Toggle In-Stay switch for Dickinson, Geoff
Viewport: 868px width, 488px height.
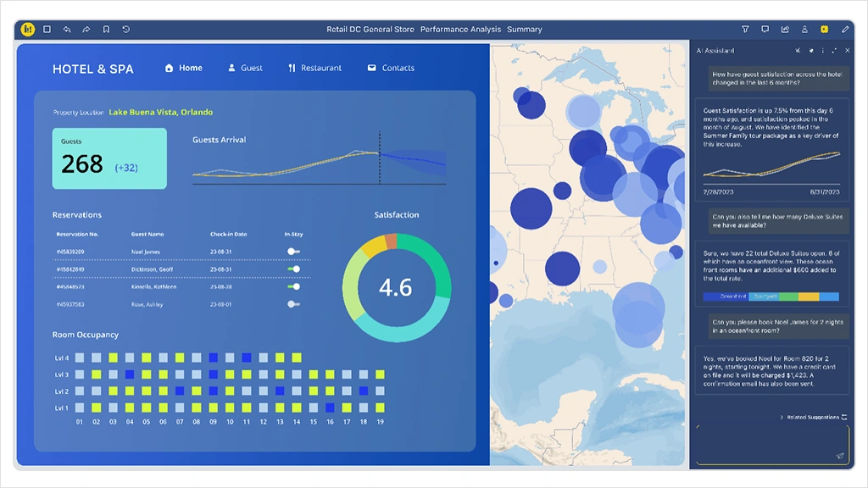point(293,269)
